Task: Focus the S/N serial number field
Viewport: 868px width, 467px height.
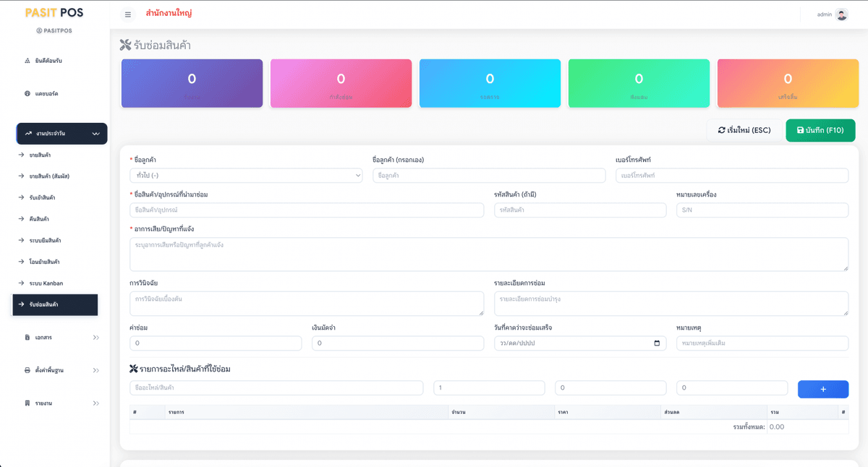Action: click(762, 210)
